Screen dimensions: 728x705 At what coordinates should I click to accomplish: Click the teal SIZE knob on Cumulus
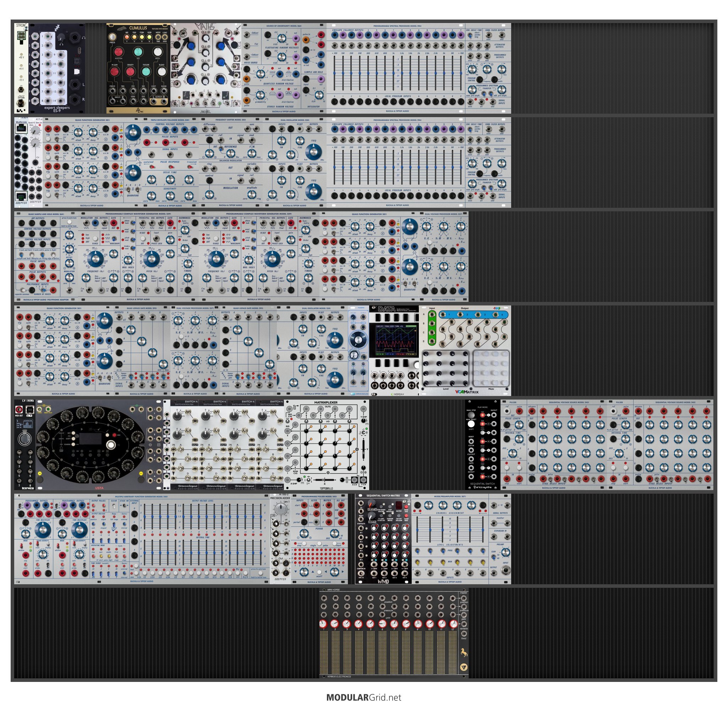pos(138,51)
